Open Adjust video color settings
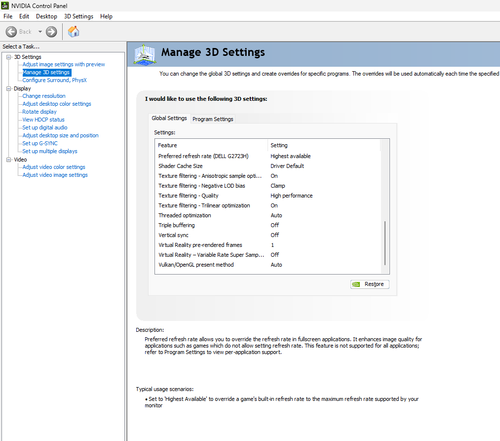The height and width of the screenshot is (441, 500). (x=53, y=167)
